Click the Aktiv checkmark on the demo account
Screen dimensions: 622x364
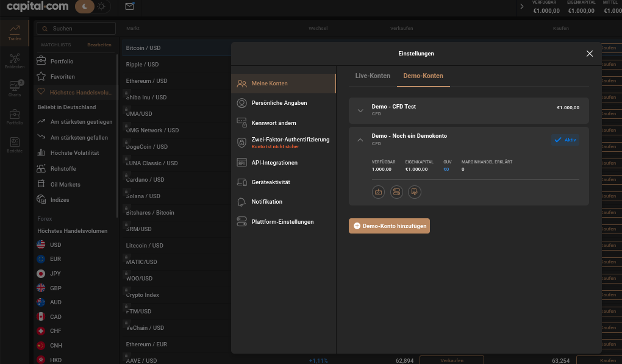(565, 140)
